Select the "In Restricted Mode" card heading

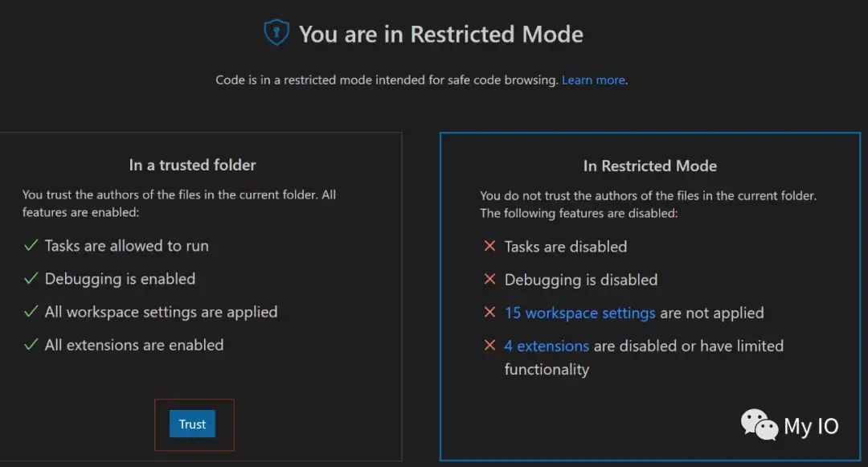(649, 166)
